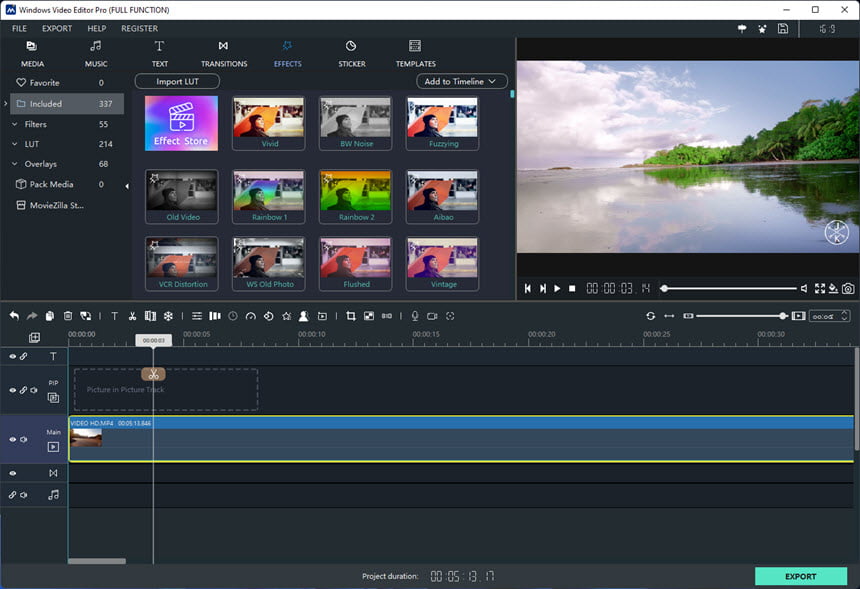Open the FILE menu

click(x=19, y=29)
